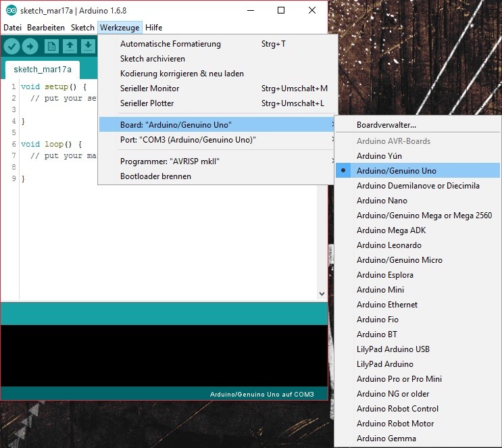Image resolution: width=502 pixels, height=448 pixels.
Task: Choose Sketch archivieren
Action: (x=217, y=59)
